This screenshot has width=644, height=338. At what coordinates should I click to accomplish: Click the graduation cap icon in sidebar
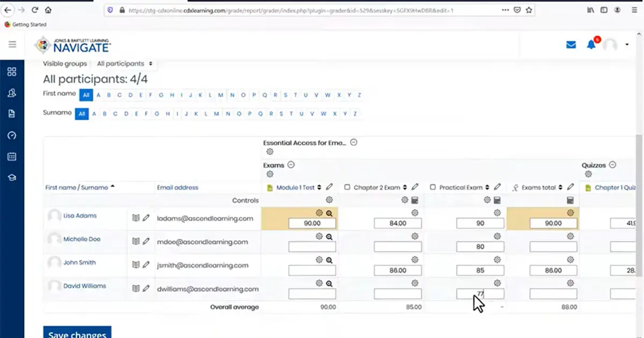click(x=12, y=179)
